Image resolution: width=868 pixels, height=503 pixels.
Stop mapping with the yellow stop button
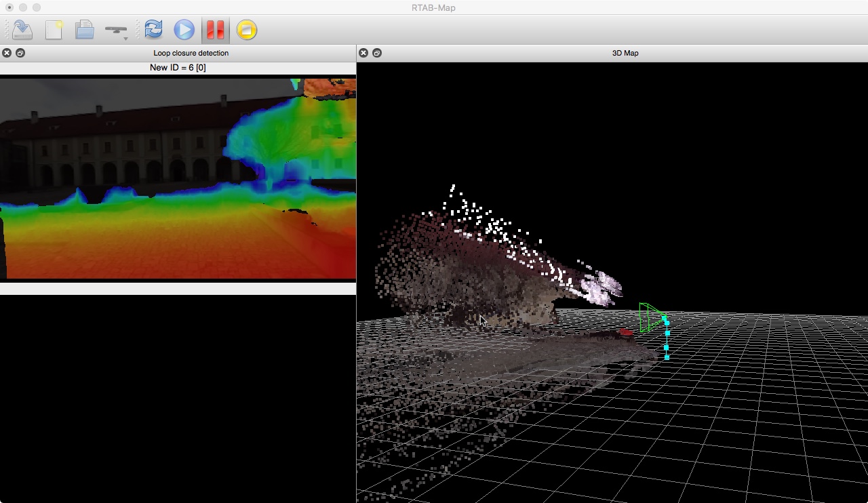click(247, 30)
